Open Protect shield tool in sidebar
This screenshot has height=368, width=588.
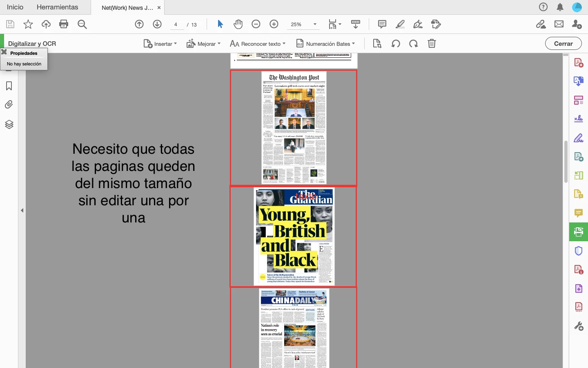click(x=579, y=251)
